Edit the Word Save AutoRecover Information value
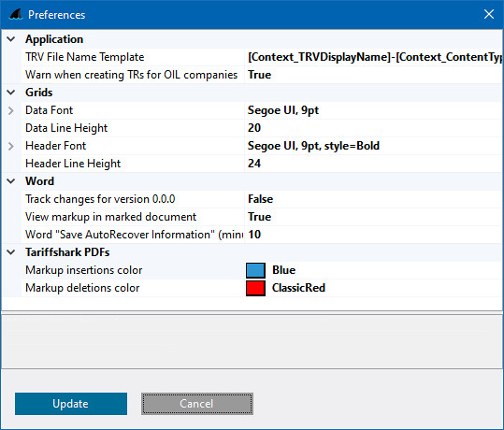This screenshot has width=504, height=430. pyautogui.click(x=374, y=235)
